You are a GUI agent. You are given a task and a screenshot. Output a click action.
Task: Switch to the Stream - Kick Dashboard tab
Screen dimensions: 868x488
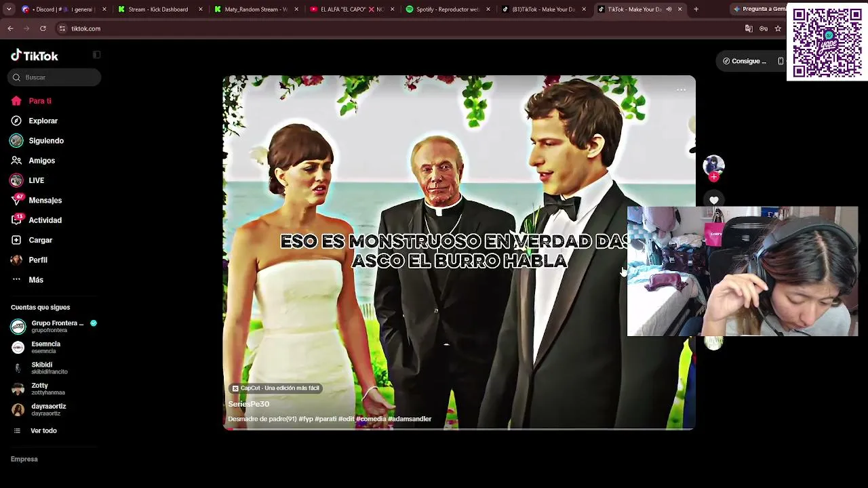[161, 9]
